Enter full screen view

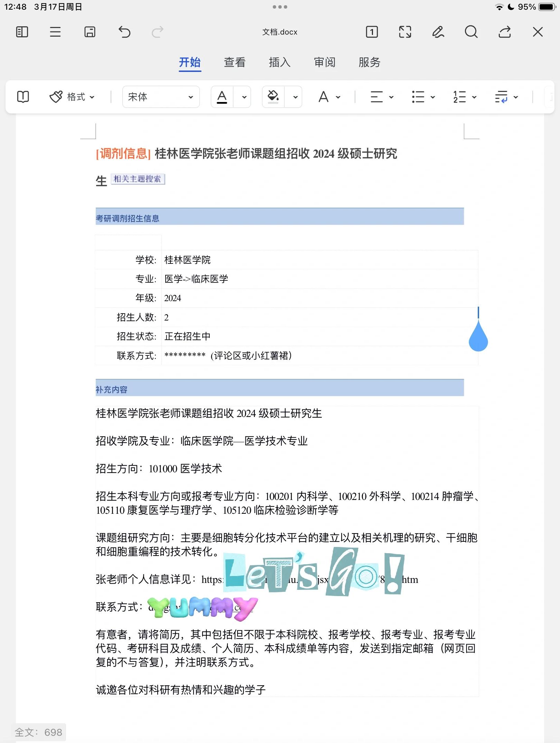click(x=404, y=32)
